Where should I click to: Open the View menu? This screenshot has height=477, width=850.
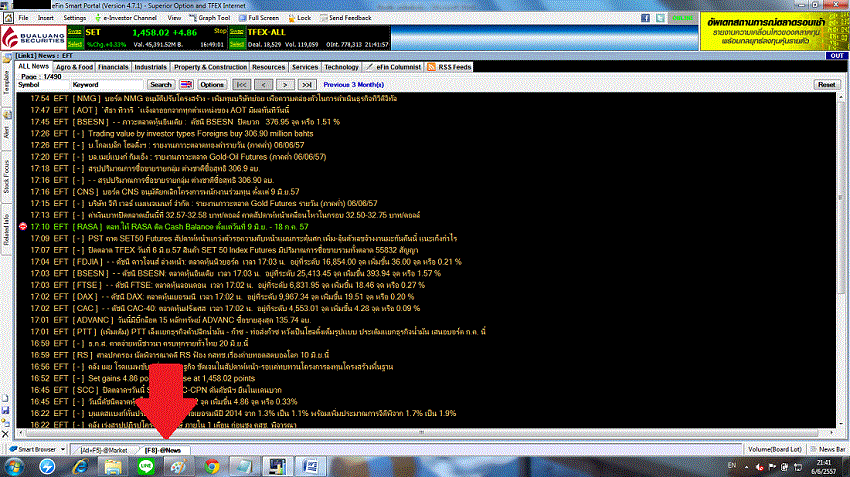[x=174, y=18]
